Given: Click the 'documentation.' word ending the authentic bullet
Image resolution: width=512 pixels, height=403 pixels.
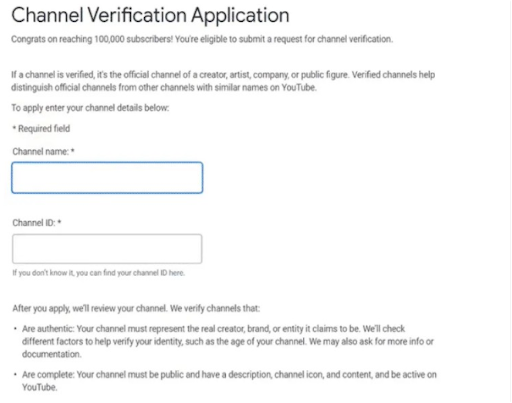Looking at the screenshot, I should pos(52,354).
